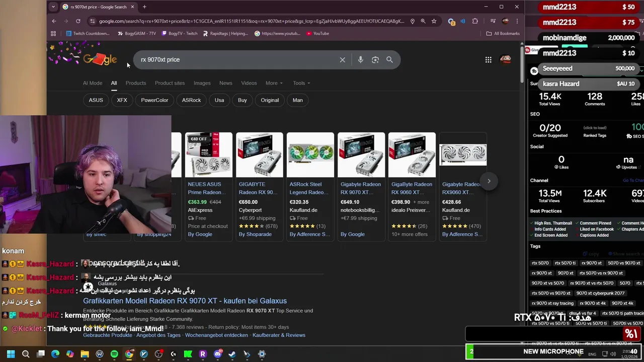Open Product sites tab

[170, 83]
